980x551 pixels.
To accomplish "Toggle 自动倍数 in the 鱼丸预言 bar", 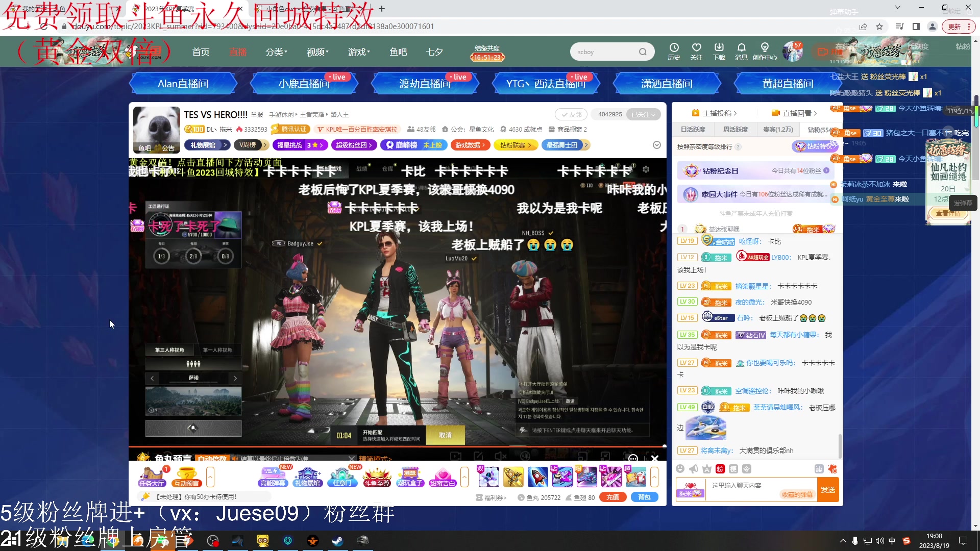I will tap(213, 458).
